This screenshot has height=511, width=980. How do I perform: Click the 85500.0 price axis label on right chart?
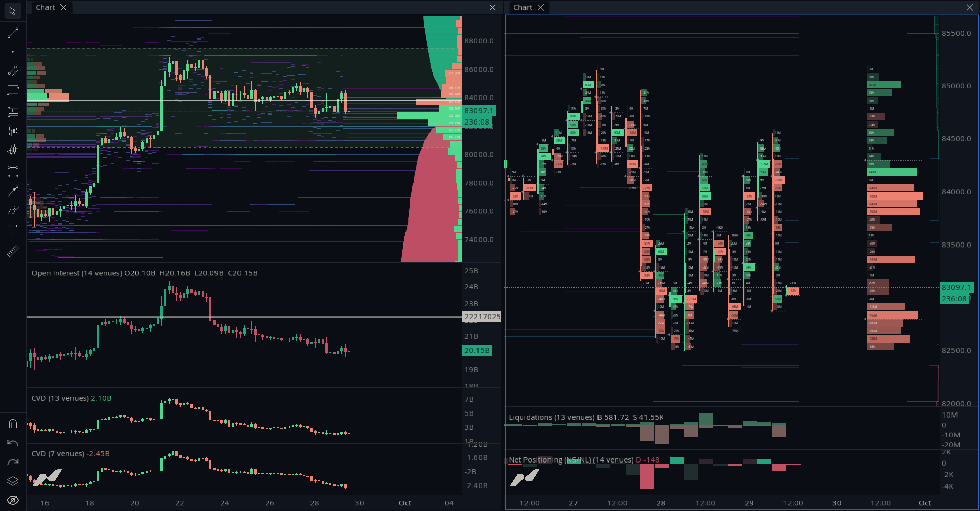(957, 33)
